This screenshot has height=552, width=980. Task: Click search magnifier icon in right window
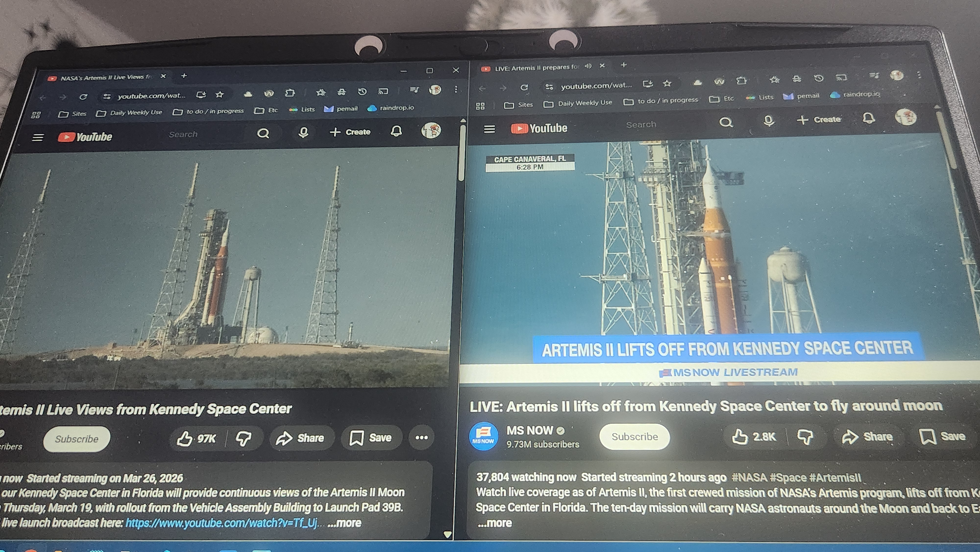click(726, 122)
